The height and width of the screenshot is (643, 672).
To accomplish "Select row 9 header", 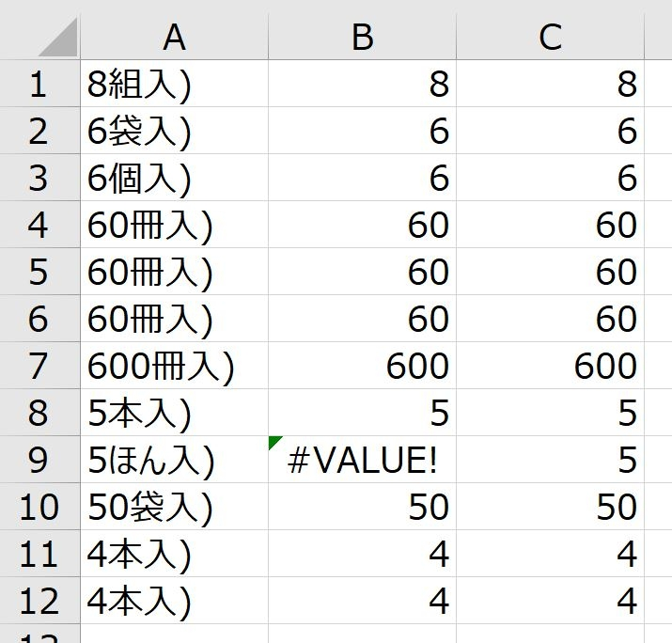I will 39,460.
